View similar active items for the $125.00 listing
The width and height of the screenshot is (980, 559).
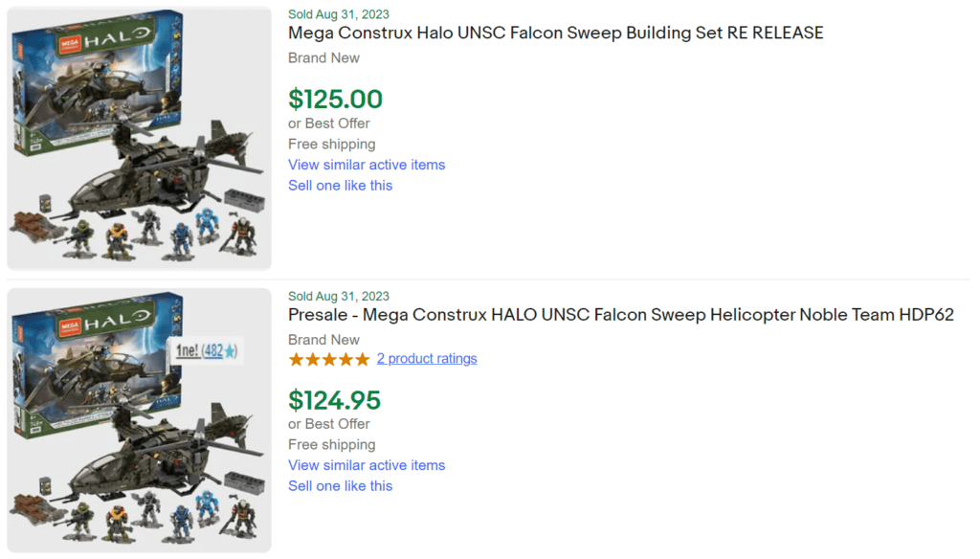pyautogui.click(x=367, y=165)
